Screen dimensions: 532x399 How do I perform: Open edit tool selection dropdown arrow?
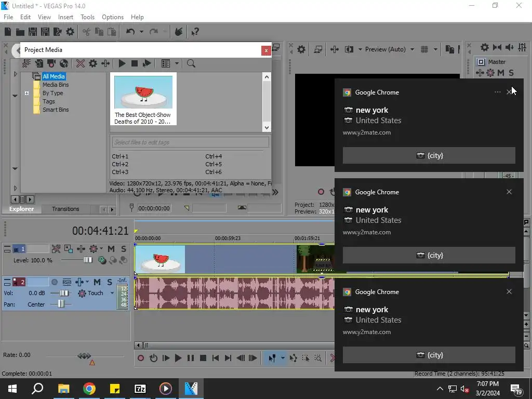(282, 358)
